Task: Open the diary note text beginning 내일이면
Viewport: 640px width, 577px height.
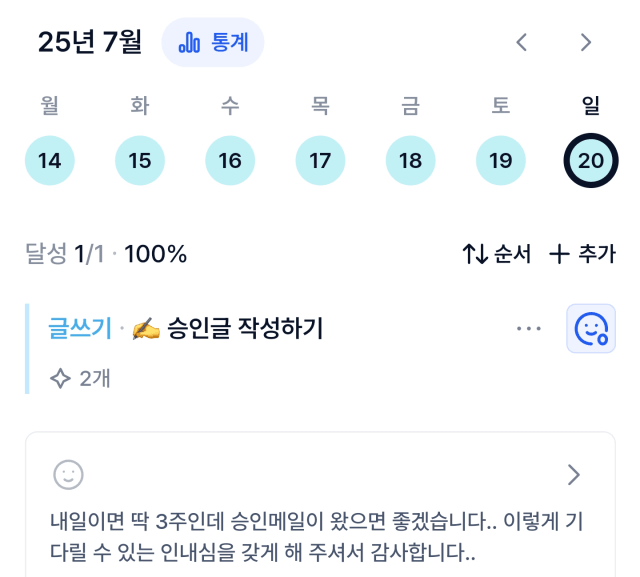Action: pos(317,537)
